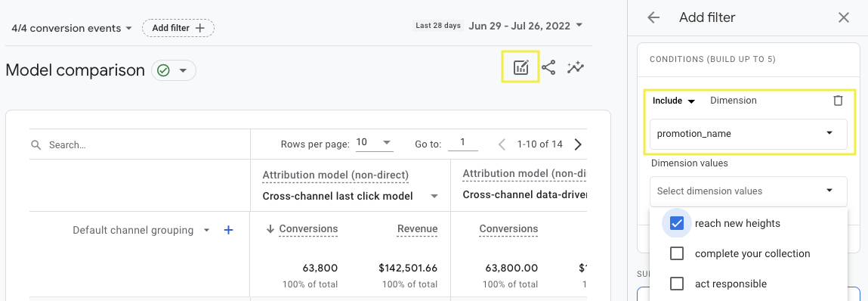Click the Last 28 days label

tap(438, 25)
